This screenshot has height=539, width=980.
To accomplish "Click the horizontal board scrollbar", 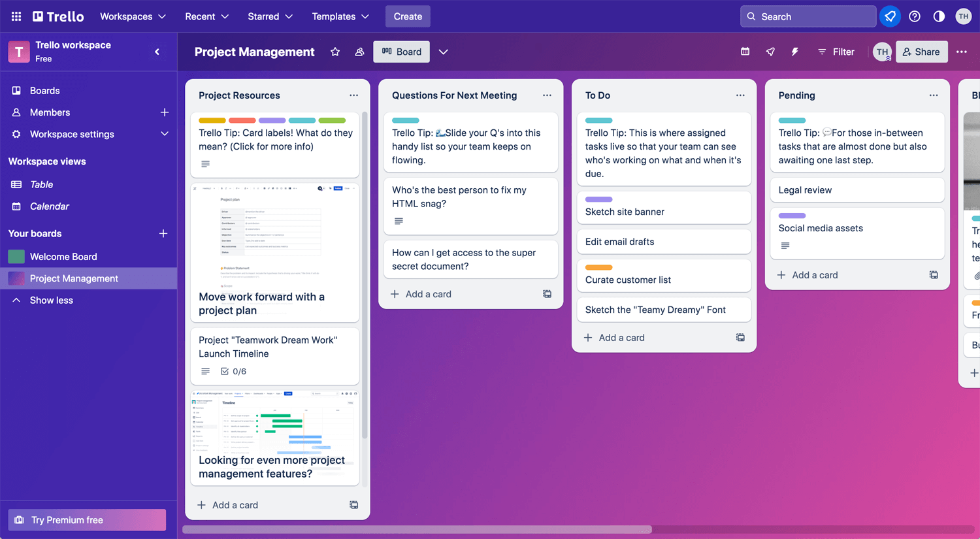I will (417, 529).
